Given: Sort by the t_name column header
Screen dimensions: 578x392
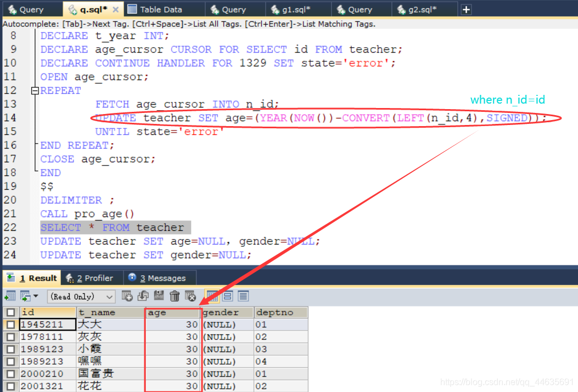Looking at the screenshot, I should [111, 313].
